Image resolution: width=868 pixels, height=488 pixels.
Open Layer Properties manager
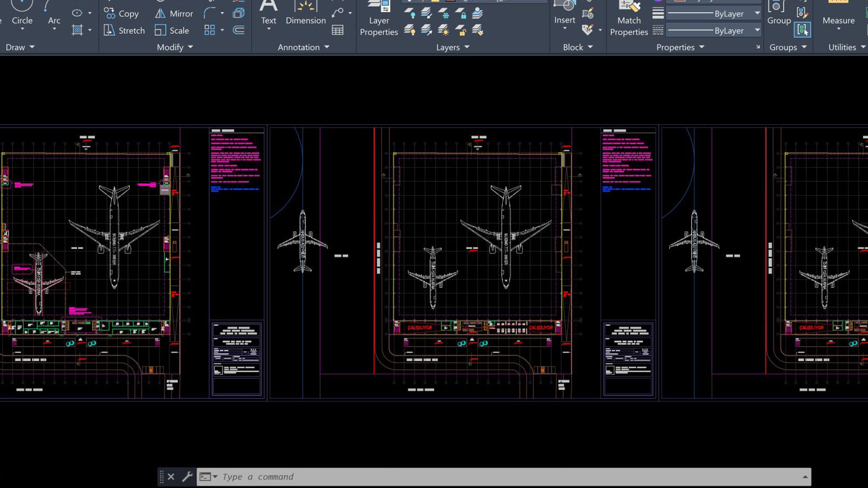tap(379, 21)
